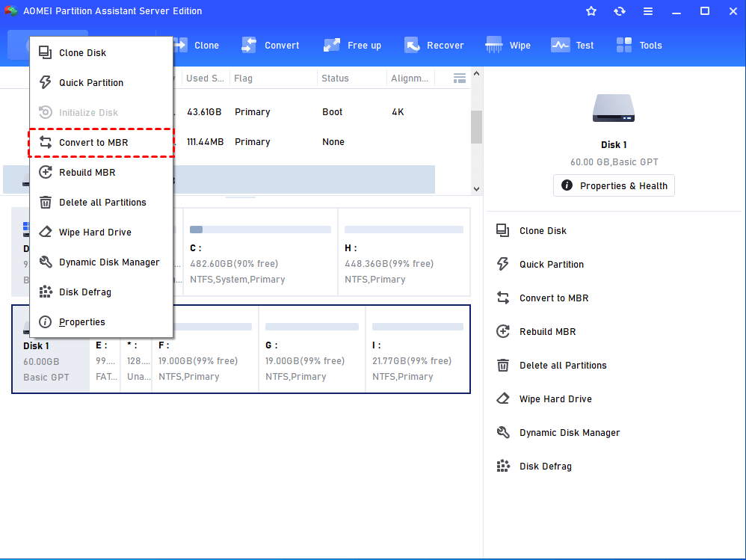Choose Convert to MBR from context menu
This screenshot has height=560, width=746.
[102, 142]
